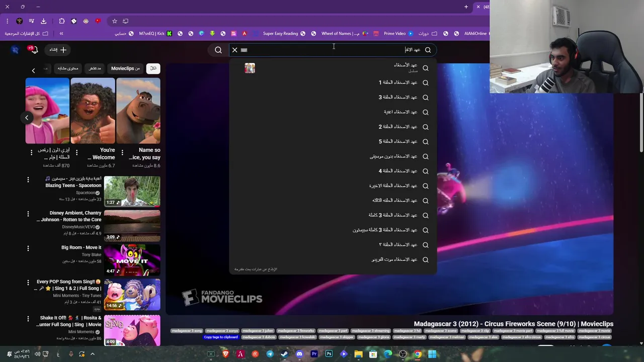Open browser downloads icon
Image resolution: width=644 pixels, height=362 pixels.
[x=43, y=21]
